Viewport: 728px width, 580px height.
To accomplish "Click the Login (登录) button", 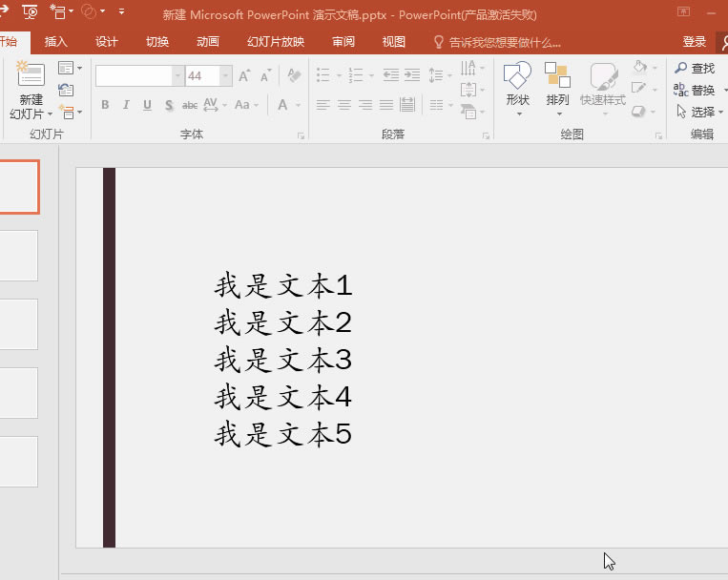I will coord(695,42).
